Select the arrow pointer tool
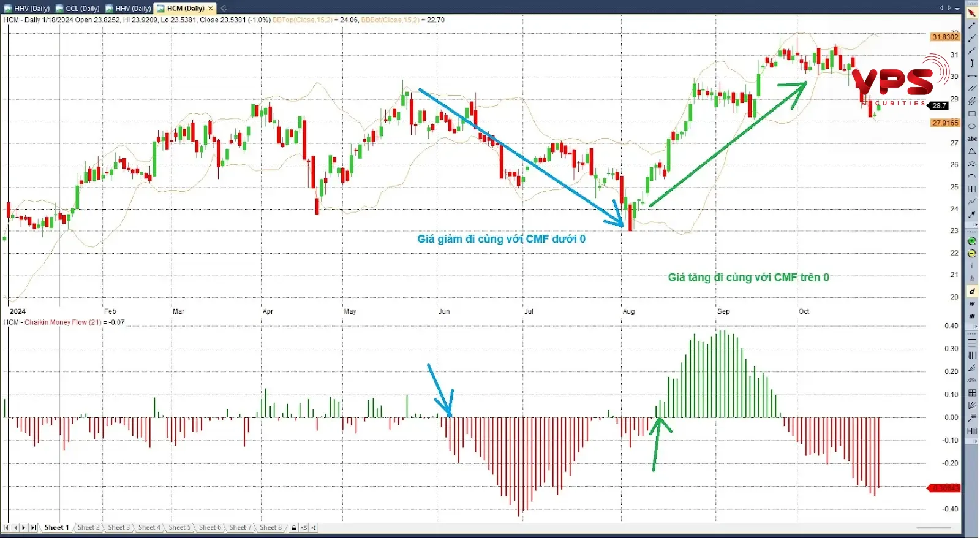The width and height of the screenshot is (980, 540). tap(971, 13)
